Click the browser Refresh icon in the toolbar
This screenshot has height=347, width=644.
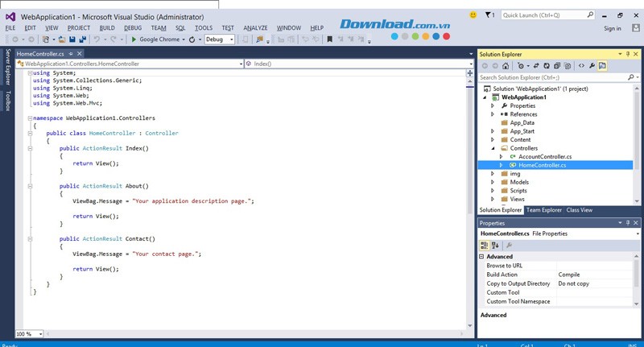[192, 39]
